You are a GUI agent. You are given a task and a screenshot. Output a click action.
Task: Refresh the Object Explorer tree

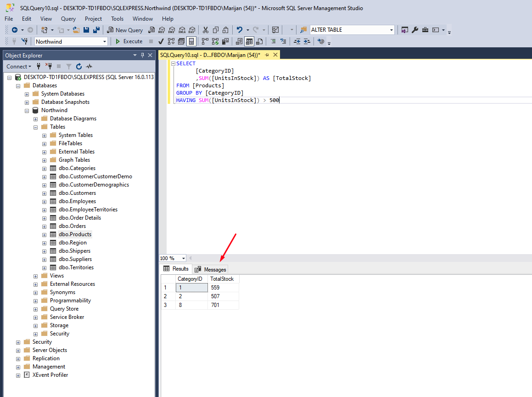click(x=79, y=66)
